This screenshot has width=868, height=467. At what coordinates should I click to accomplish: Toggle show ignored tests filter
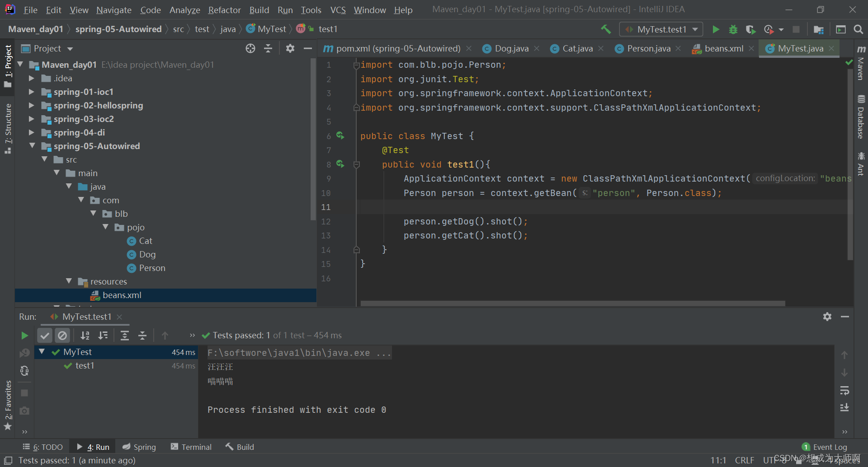[x=62, y=335]
